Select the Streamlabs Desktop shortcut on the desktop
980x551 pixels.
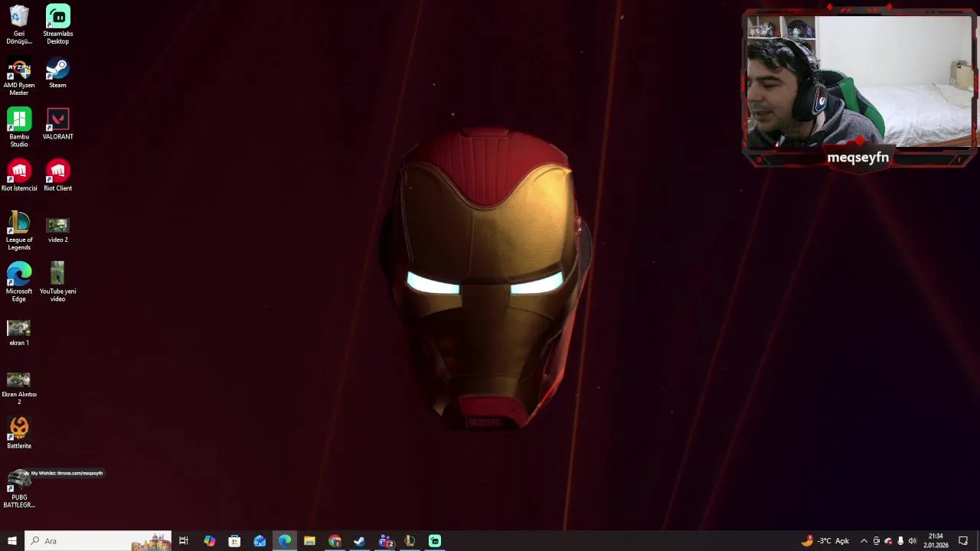click(57, 24)
